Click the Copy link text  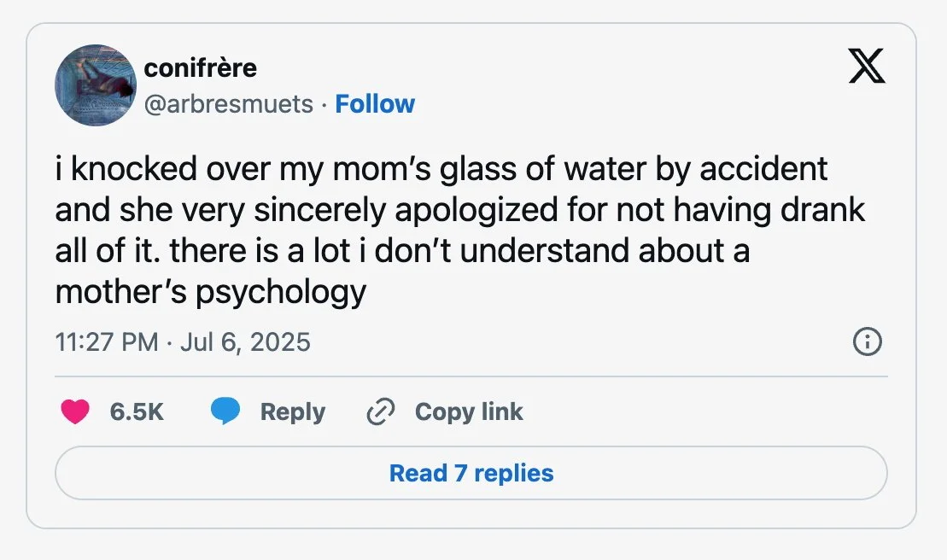click(x=469, y=411)
